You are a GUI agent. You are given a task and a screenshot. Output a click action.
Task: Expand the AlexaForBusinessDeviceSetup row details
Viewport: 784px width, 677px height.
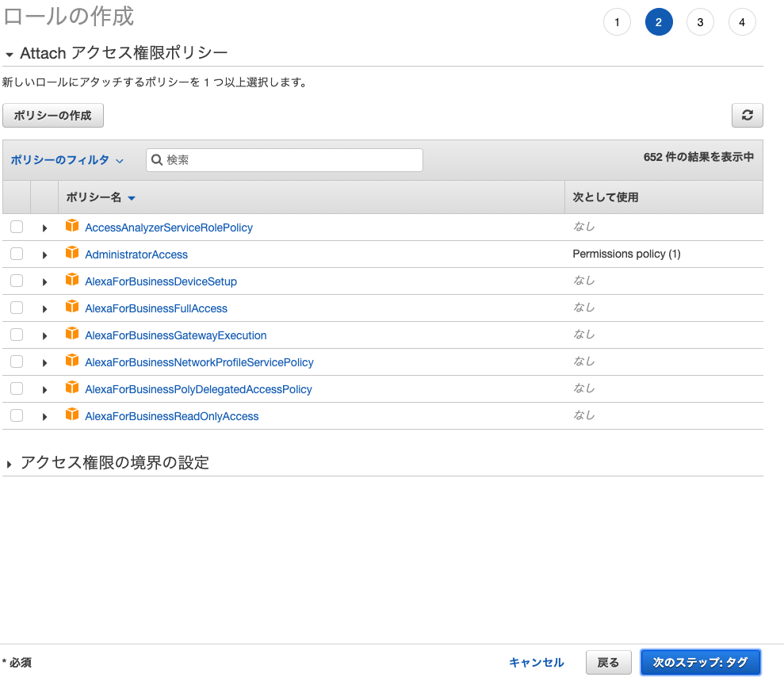[x=44, y=281]
